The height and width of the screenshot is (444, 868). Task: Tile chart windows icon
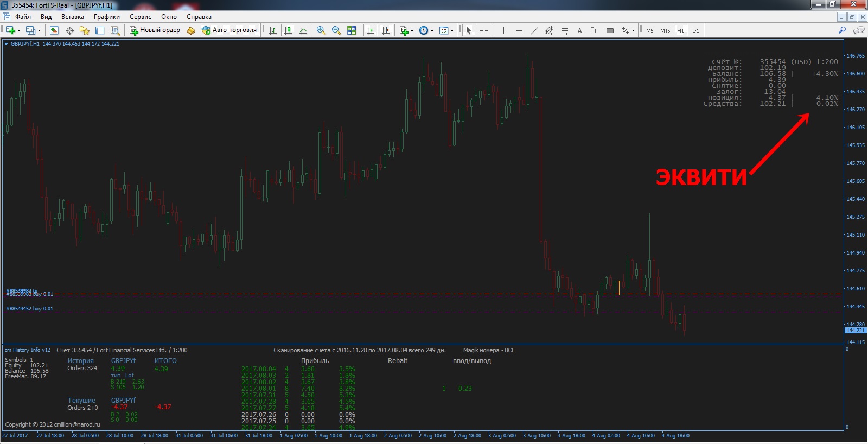pyautogui.click(x=352, y=30)
